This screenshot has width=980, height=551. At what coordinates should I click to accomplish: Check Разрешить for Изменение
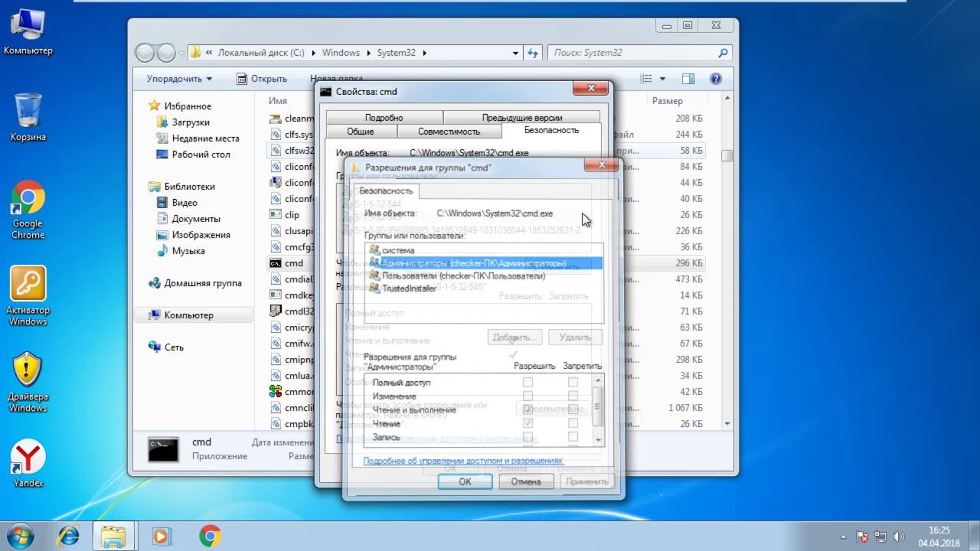pyautogui.click(x=528, y=396)
